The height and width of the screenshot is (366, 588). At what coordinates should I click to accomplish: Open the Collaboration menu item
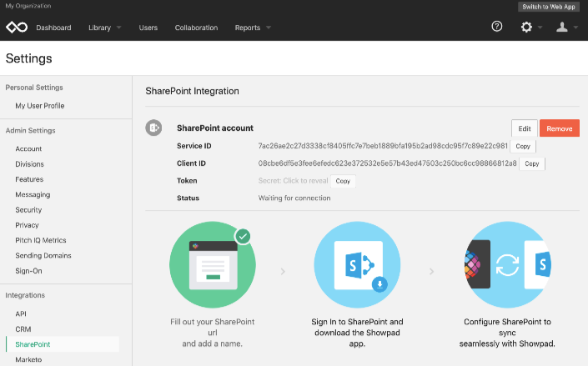click(196, 28)
